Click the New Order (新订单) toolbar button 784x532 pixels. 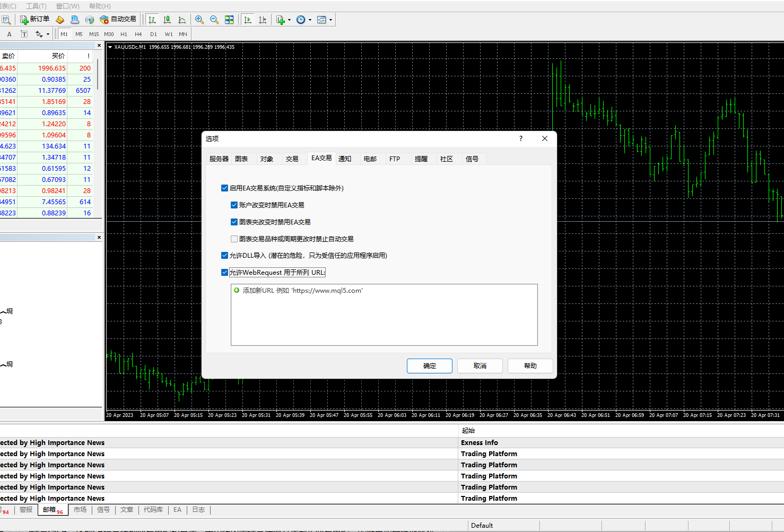[35, 20]
